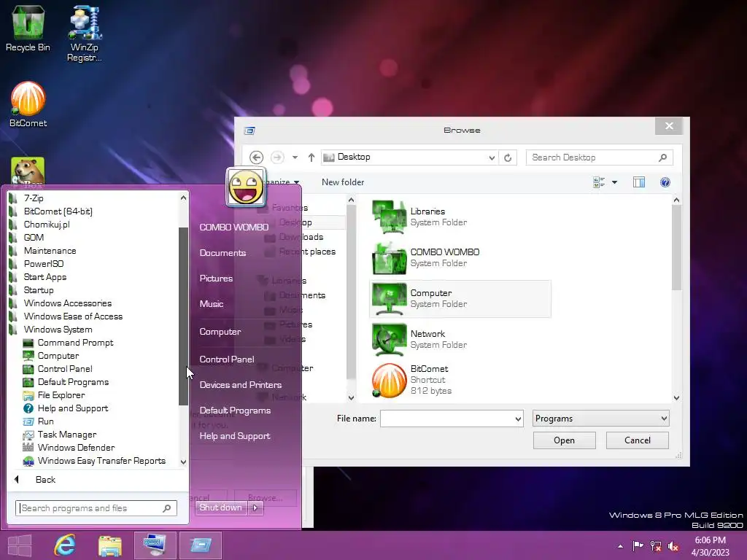This screenshot has height=560, width=747.
Task: Click the Shut down button
Action: (221, 507)
